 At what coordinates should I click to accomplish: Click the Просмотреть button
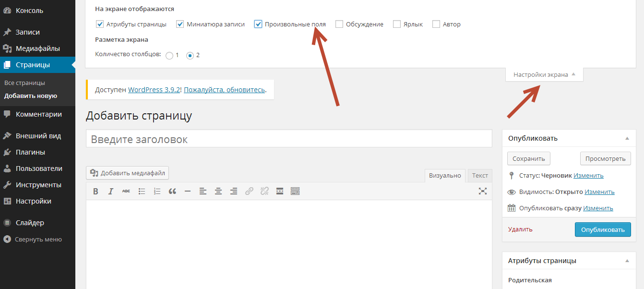(x=606, y=158)
